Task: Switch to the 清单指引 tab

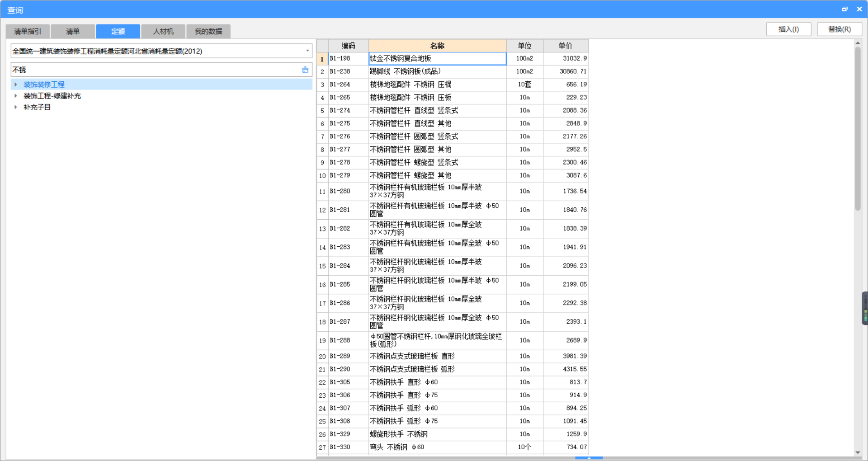Action: coord(28,31)
